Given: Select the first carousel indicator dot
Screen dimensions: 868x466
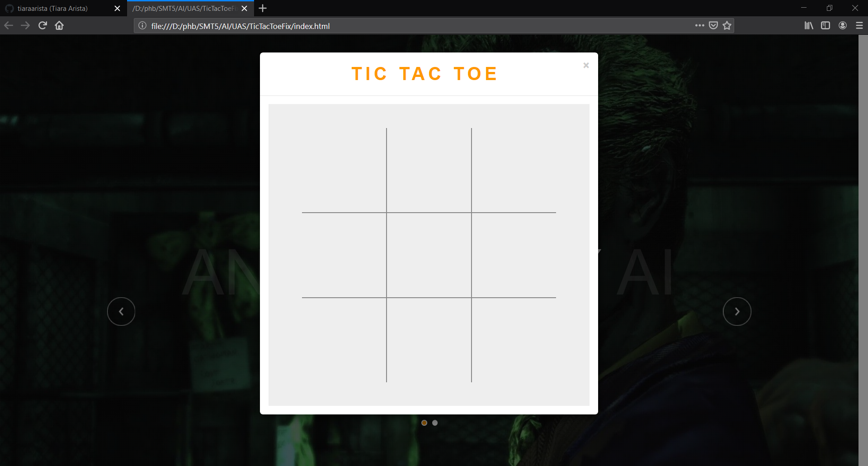Looking at the screenshot, I should coord(424,423).
